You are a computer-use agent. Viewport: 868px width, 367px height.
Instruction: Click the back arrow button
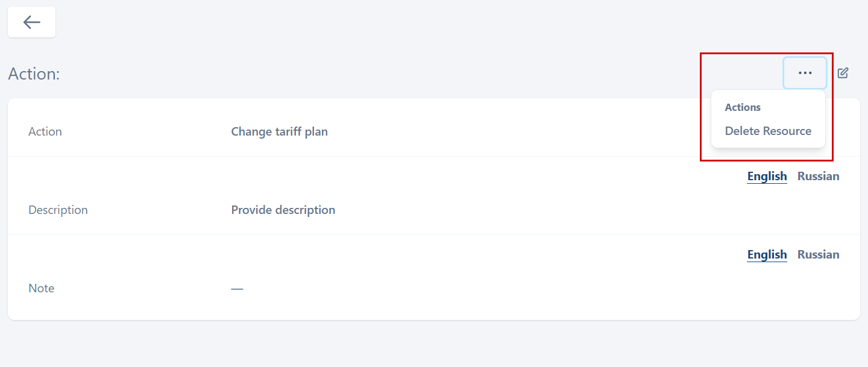(x=31, y=22)
